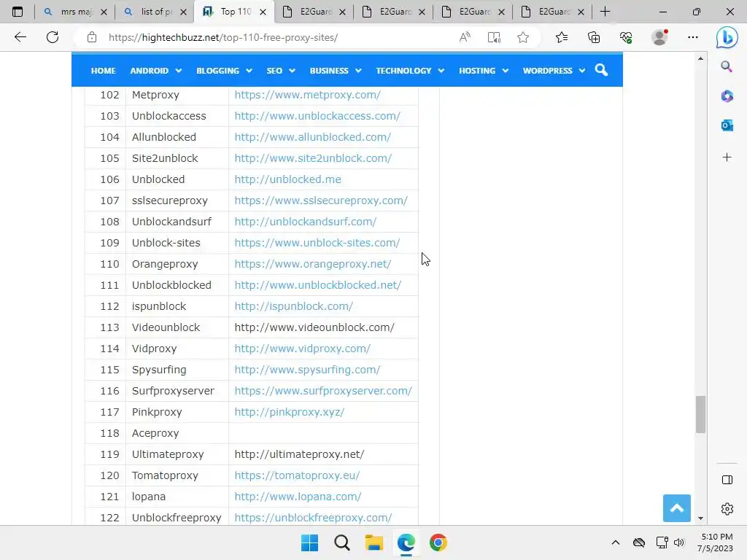Select 'http://ultimateproxy.net/' text
The height and width of the screenshot is (560, 747).
click(299, 454)
